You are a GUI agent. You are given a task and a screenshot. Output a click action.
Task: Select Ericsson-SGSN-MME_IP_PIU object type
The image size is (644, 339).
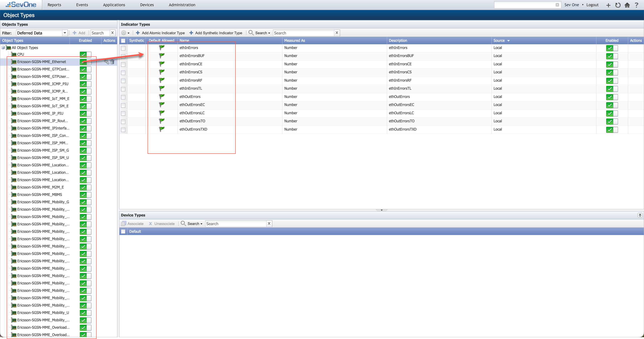pyautogui.click(x=40, y=113)
